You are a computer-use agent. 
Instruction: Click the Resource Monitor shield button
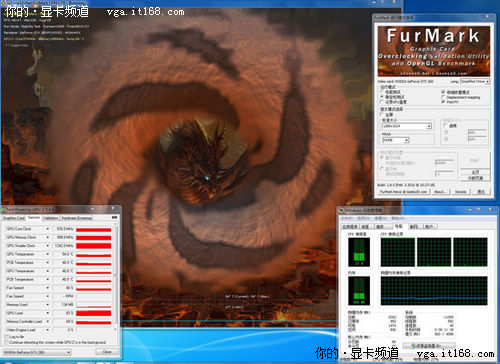pyautogui.click(x=429, y=346)
